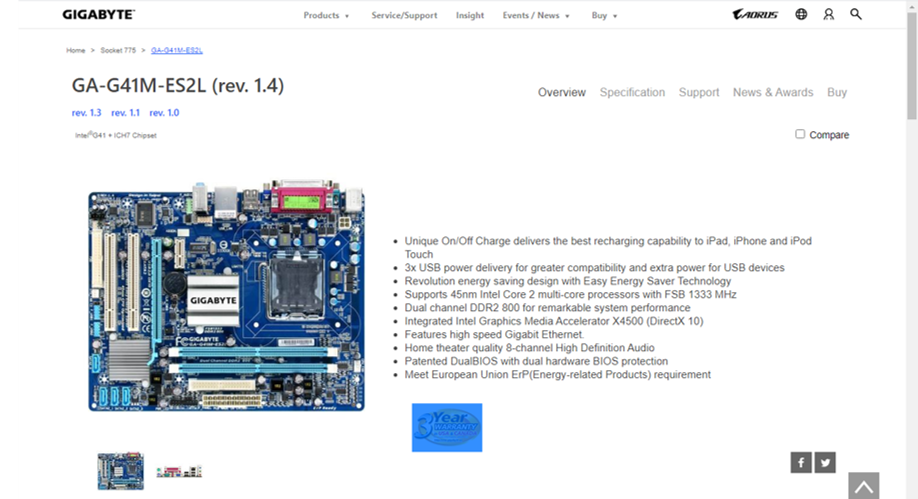Click the '8-channel High Definition Audio' bullet
The image size is (918, 499).
[x=529, y=348]
